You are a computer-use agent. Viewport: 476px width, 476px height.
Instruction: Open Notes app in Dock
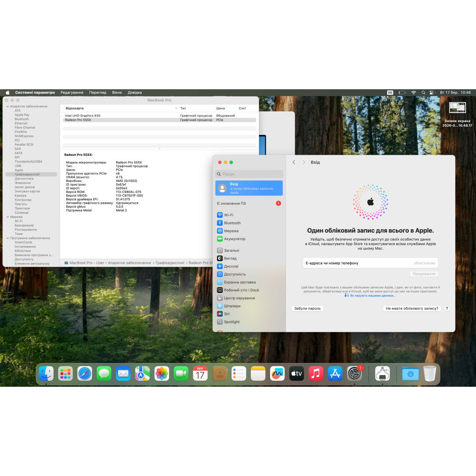point(258,373)
